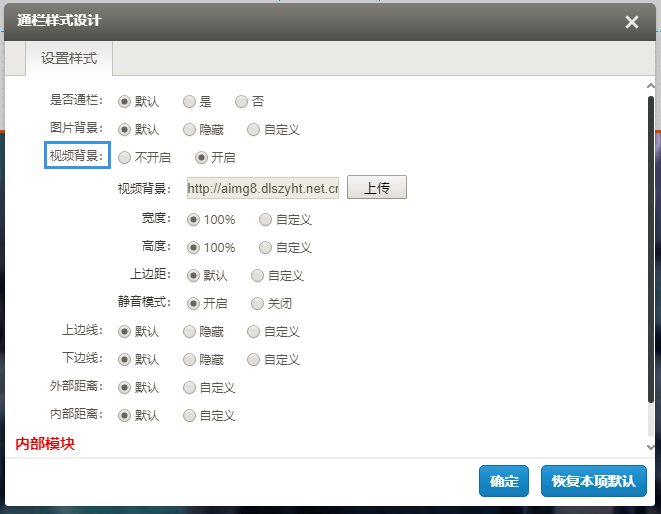The height and width of the screenshot is (514, 661).
Task: Choose 隐藏 for 上边线
Action: 189,331
